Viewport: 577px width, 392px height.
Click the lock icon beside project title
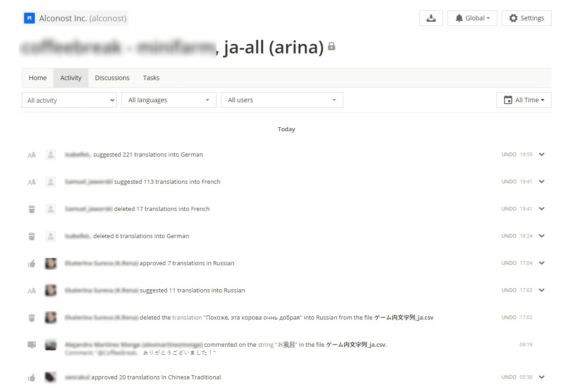[x=332, y=46]
